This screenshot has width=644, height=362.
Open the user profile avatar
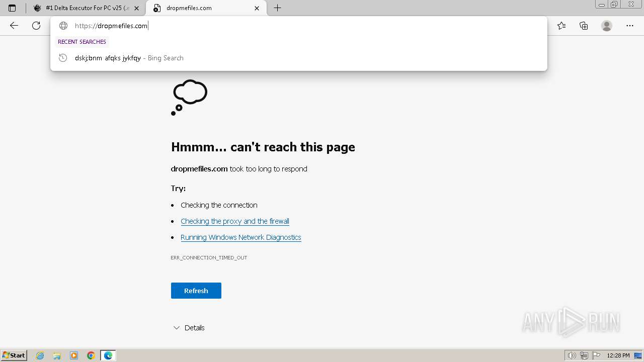pos(607,26)
